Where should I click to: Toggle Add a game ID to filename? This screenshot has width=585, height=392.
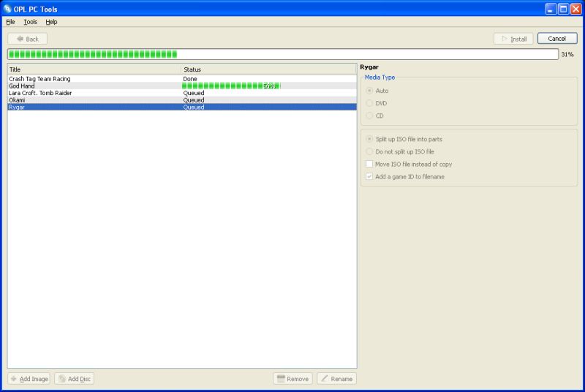[x=406, y=176]
